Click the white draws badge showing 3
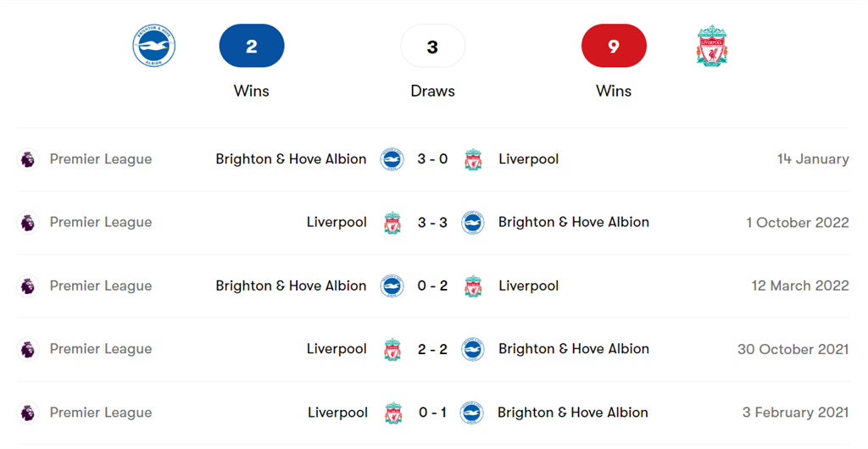This screenshot has height=449, width=868. point(432,46)
